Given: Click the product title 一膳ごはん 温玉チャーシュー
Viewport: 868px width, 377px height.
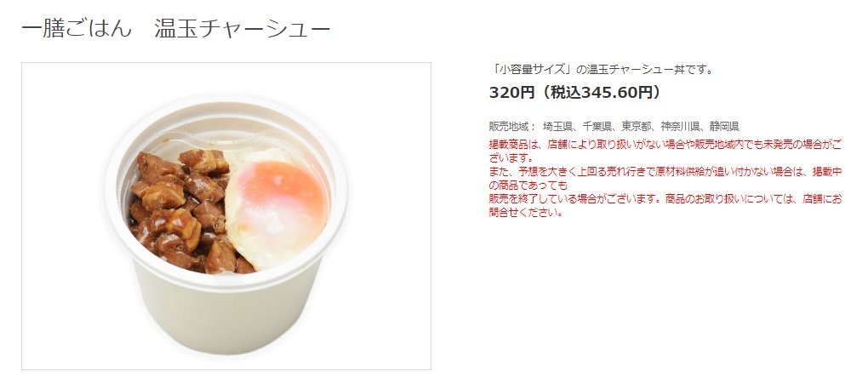Looking at the screenshot, I should click(175, 29).
